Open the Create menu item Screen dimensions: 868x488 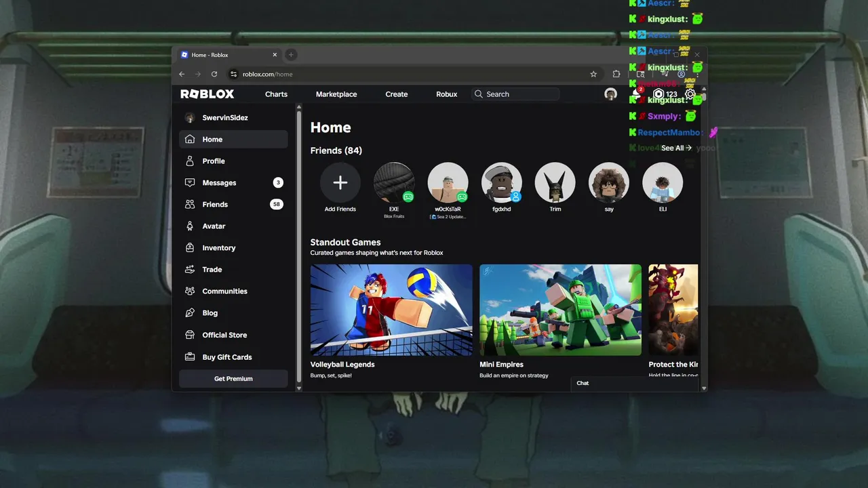coord(397,94)
